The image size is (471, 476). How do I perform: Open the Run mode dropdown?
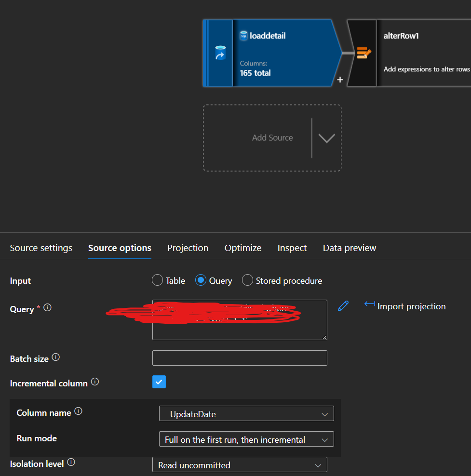(x=246, y=439)
